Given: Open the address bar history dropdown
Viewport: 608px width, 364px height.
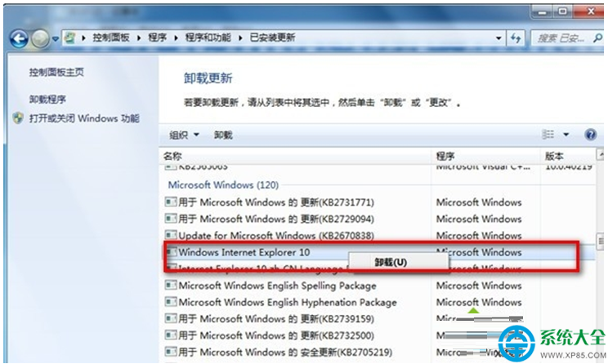Looking at the screenshot, I should point(498,38).
